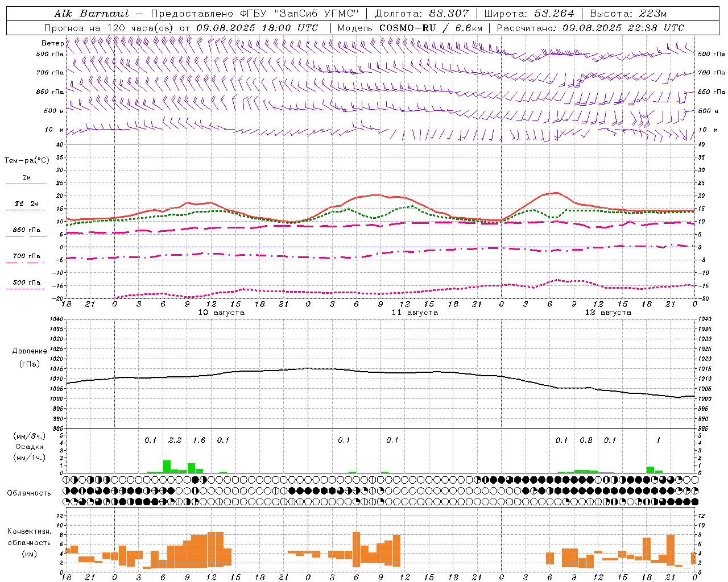Image resolution: width=728 pixels, height=582 pixels.
Task: Click the 11 августа date label
Action: point(415,313)
